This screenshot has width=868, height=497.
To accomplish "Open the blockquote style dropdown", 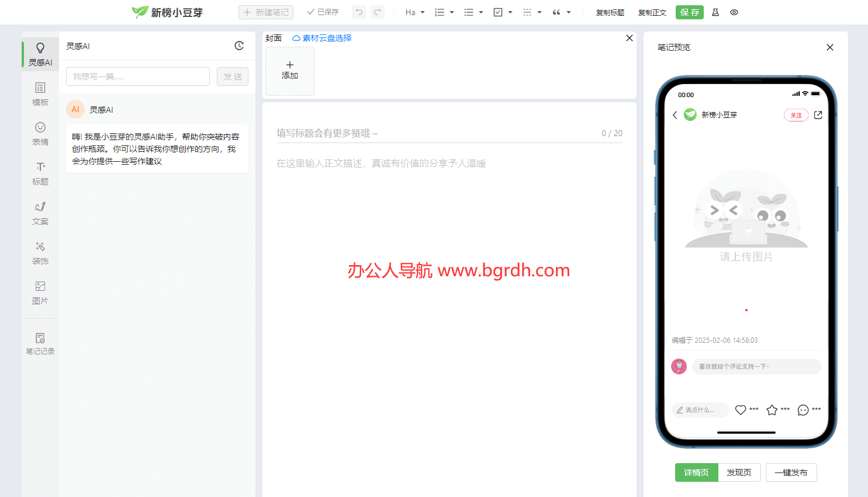I will (x=559, y=12).
